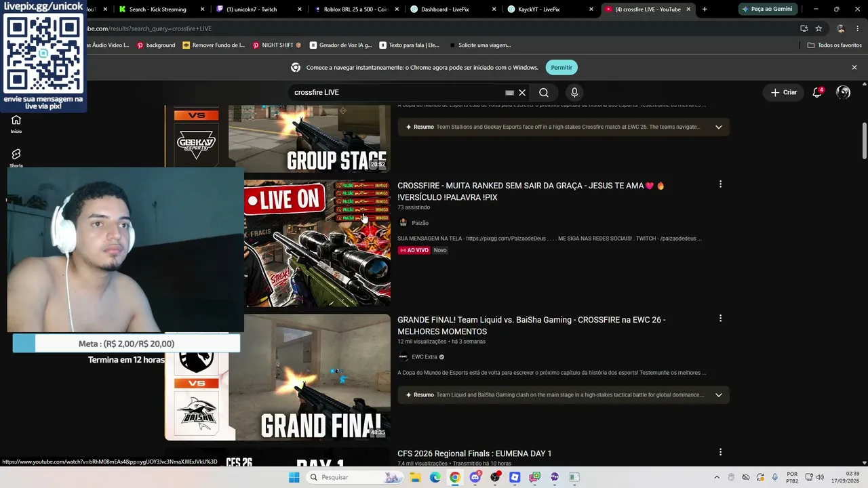Open YouTube notifications bell
Screen dimensions: 868x488
(x=817, y=92)
